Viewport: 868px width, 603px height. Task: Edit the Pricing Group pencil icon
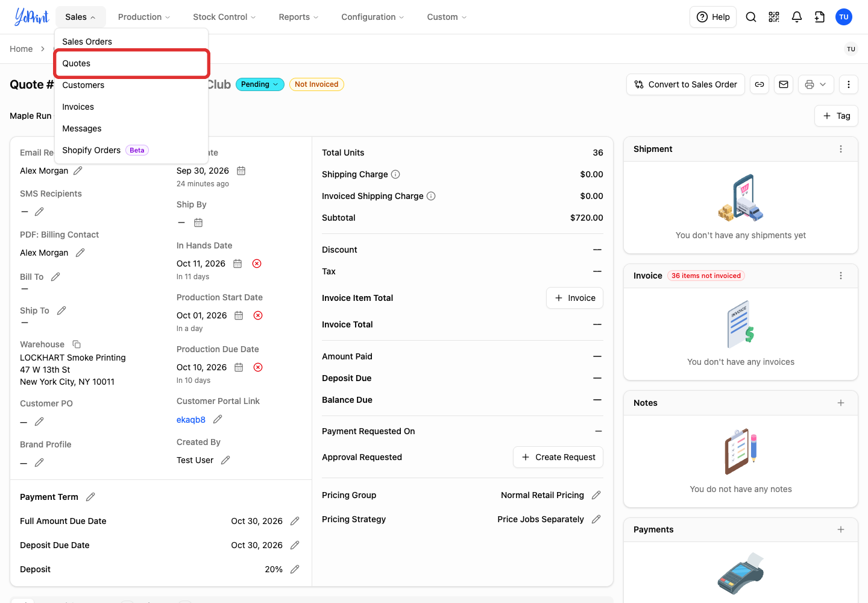point(596,495)
